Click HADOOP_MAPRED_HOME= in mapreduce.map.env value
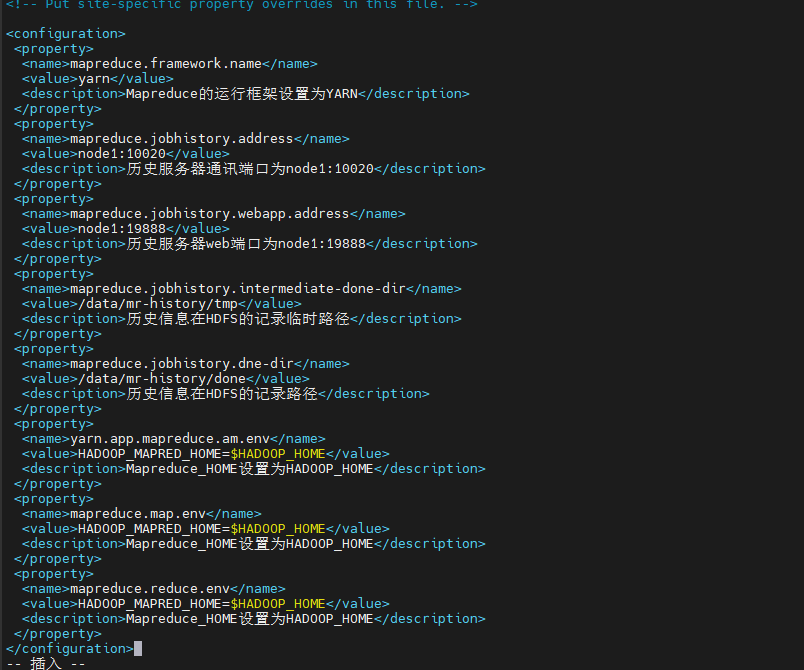 click(x=154, y=529)
